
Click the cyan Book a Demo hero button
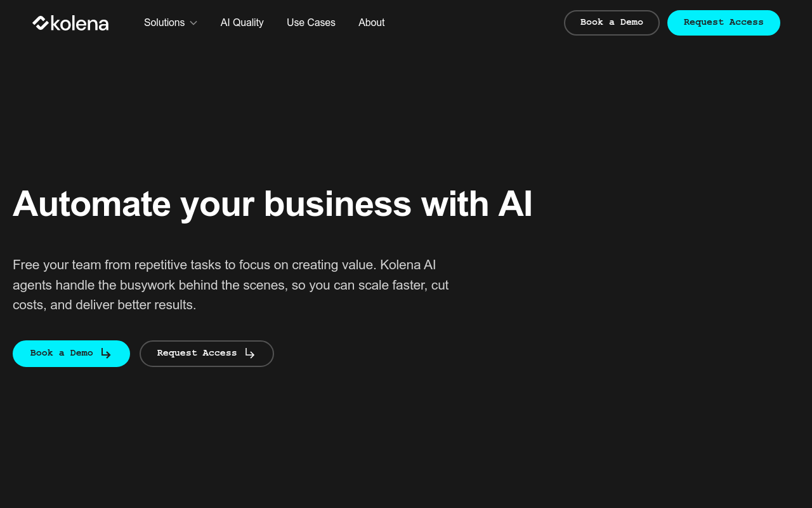click(71, 354)
